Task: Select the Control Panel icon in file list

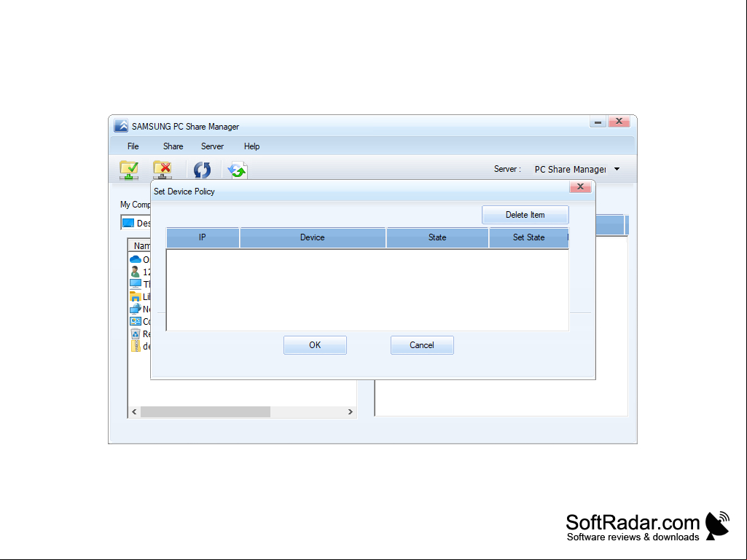Action: 136,321
